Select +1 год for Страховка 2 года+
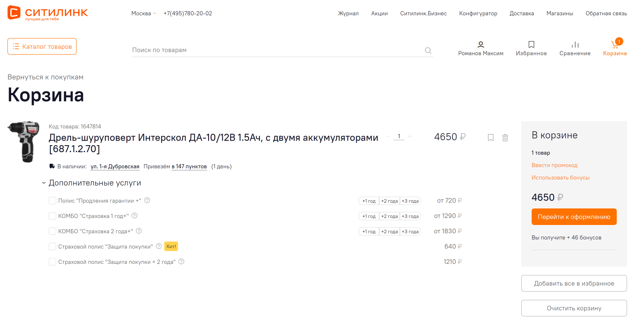Viewport: 644px width, 323px height. (369, 232)
